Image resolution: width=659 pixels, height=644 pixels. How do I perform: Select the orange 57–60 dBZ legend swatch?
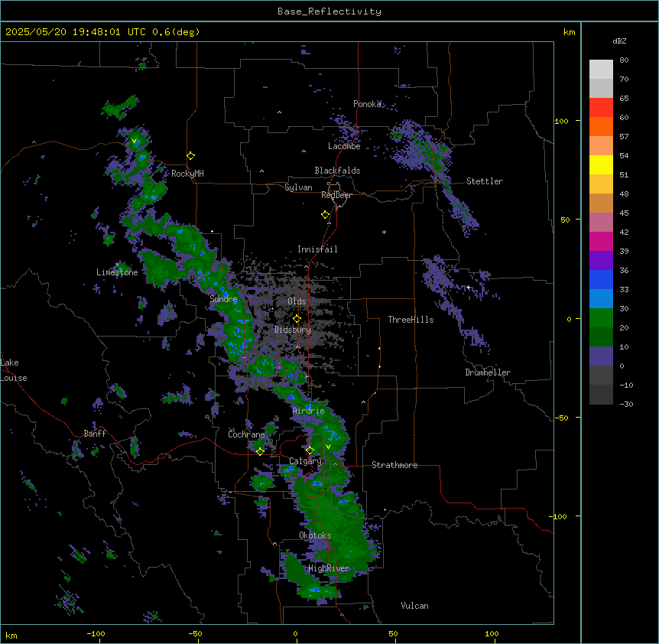tap(601, 126)
